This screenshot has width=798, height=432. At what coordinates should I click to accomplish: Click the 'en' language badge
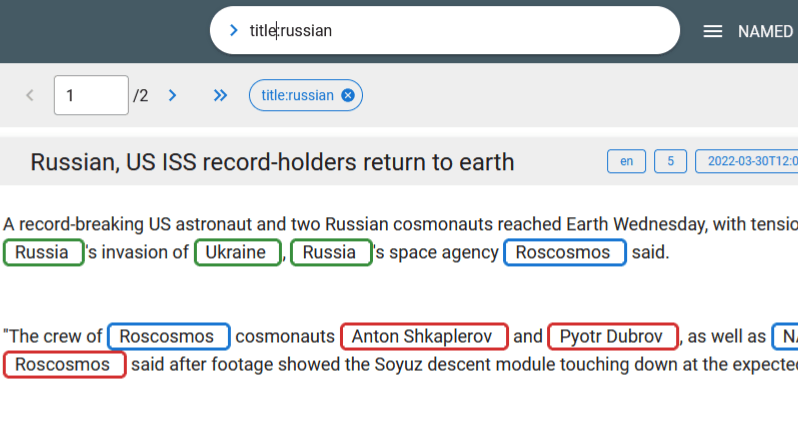pyautogui.click(x=626, y=162)
